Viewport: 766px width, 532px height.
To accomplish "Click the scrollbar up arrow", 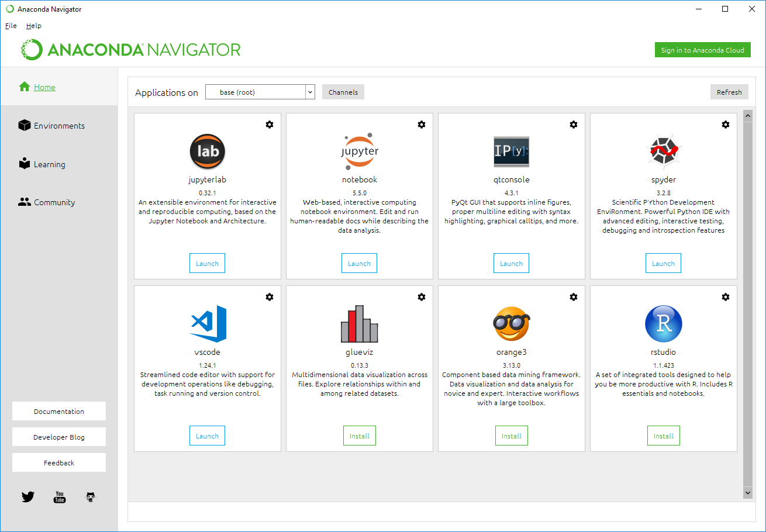I will pos(747,116).
